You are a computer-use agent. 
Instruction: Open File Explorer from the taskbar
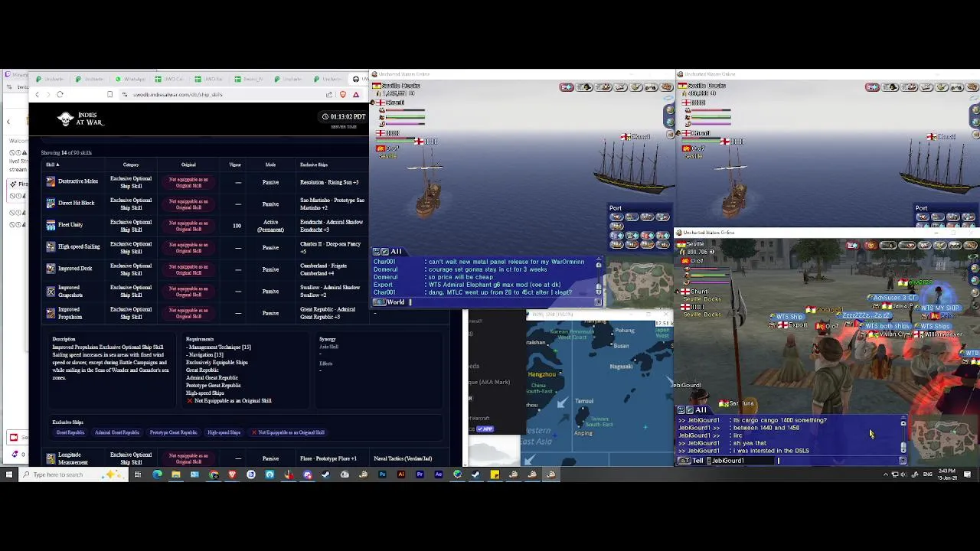[x=175, y=474]
